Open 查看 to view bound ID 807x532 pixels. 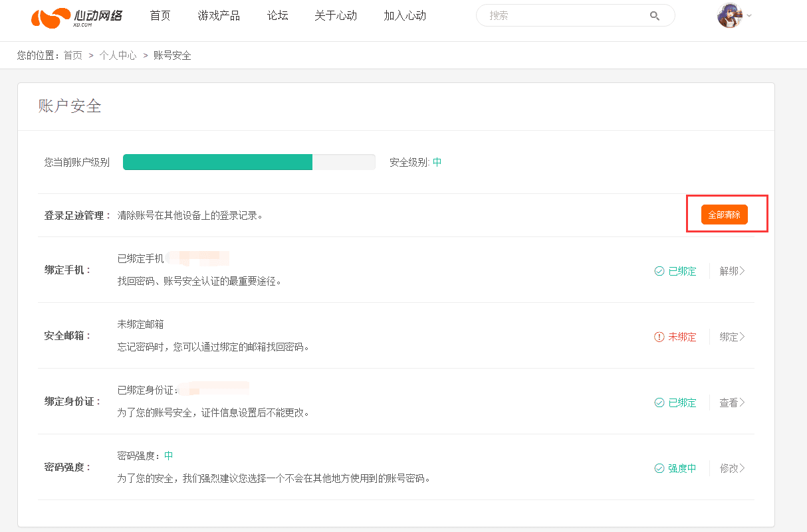(x=732, y=402)
